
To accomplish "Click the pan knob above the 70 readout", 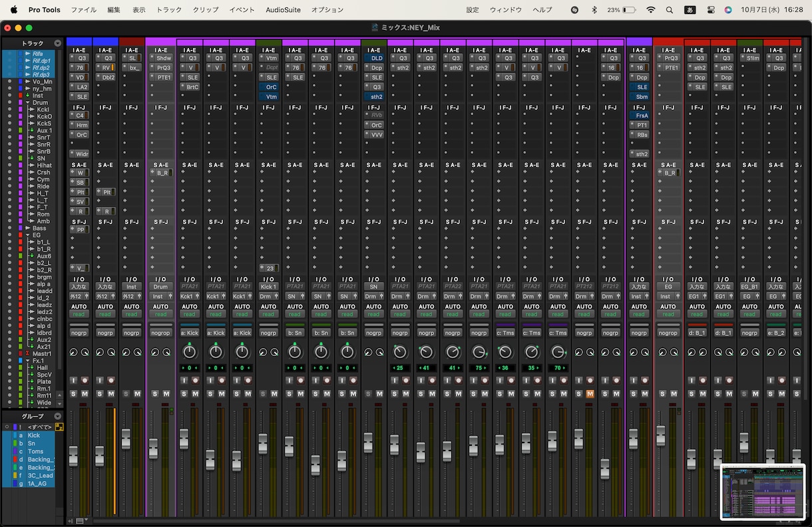I will (558, 352).
